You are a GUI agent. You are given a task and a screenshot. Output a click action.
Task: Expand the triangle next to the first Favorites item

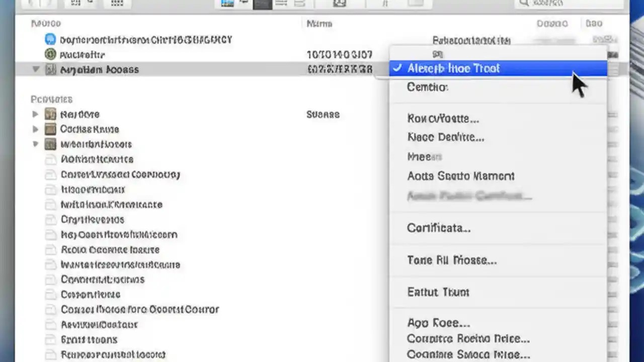(x=35, y=114)
